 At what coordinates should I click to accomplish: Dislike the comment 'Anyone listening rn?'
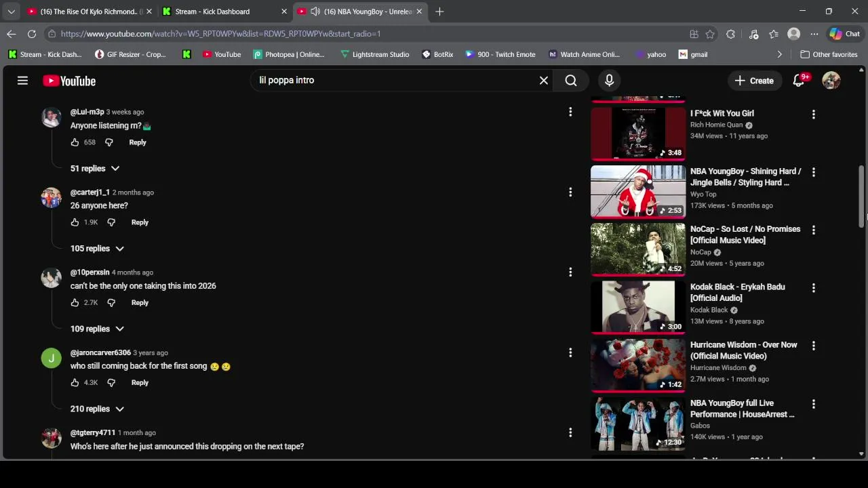(x=108, y=142)
